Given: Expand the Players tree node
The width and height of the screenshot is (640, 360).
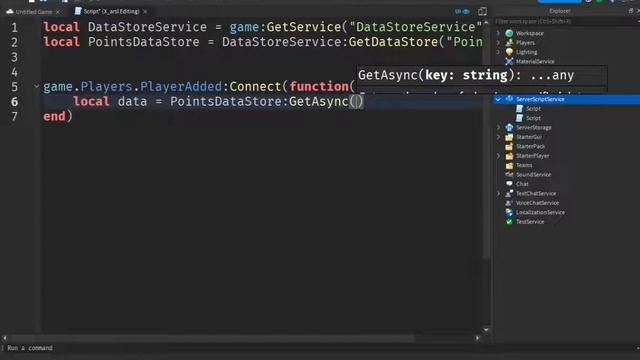Looking at the screenshot, I should (x=498, y=42).
